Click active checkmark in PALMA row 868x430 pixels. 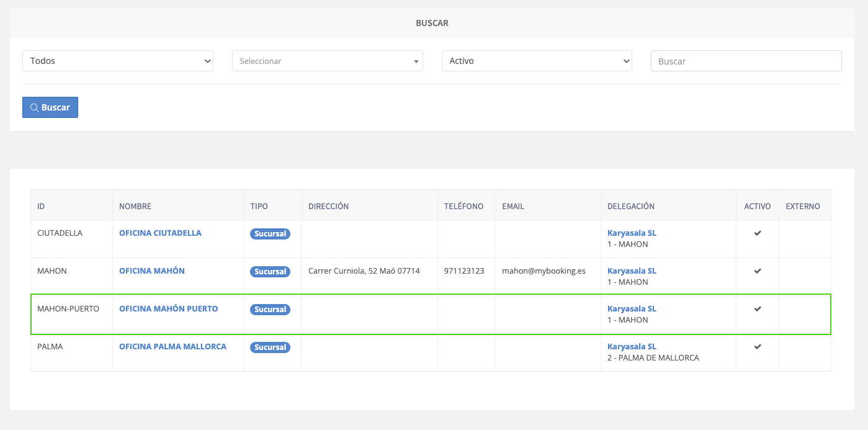coord(758,347)
